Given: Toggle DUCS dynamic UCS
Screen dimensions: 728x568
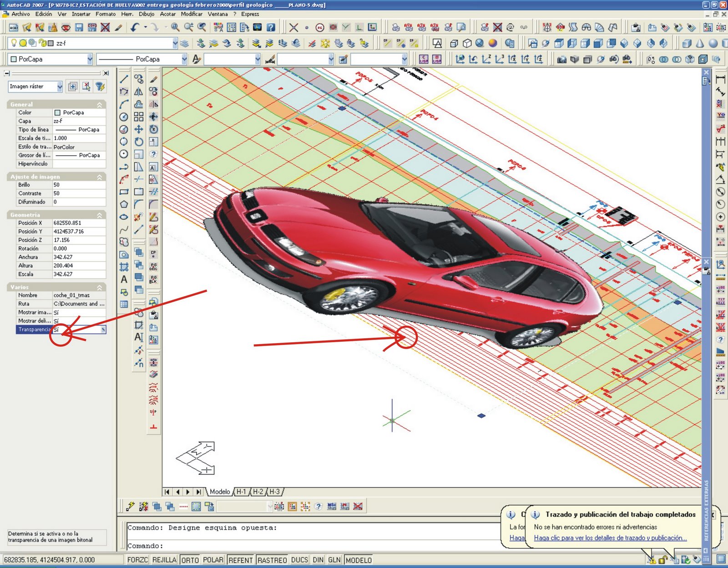Looking at the screenshot, I should pos(299,560).
